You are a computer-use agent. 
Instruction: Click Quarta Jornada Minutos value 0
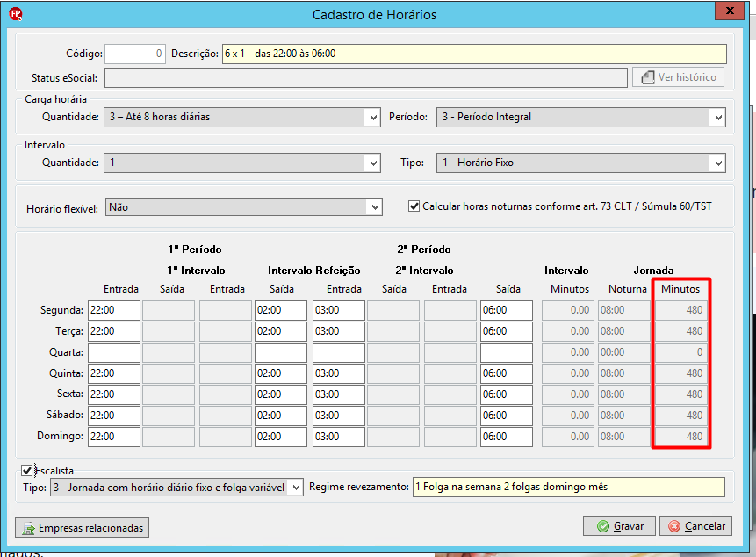681,352
